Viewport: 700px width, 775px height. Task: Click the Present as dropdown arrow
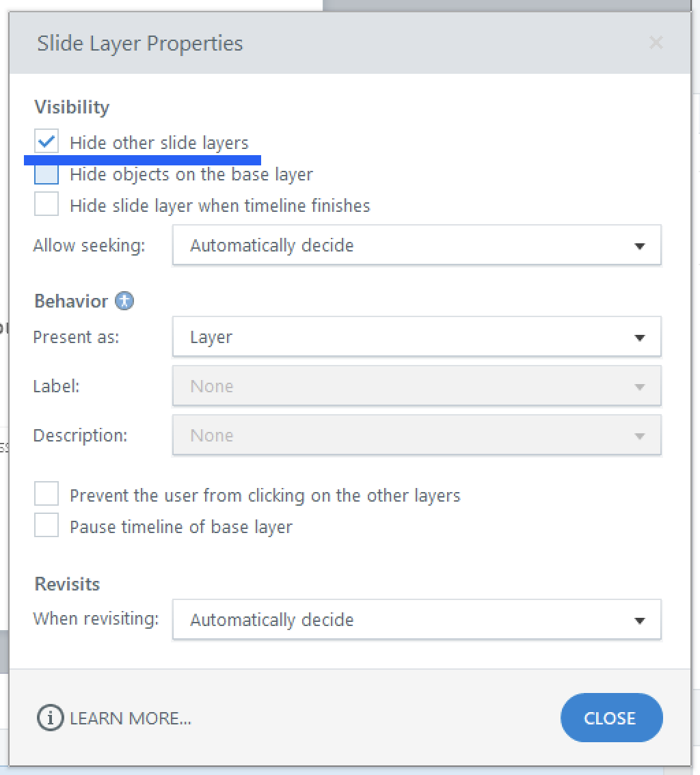point(640,338)
